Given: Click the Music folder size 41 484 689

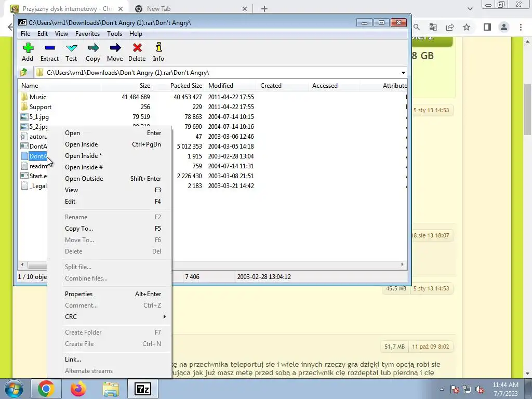Looking at the screenshot, I should (x=136, y=97).
